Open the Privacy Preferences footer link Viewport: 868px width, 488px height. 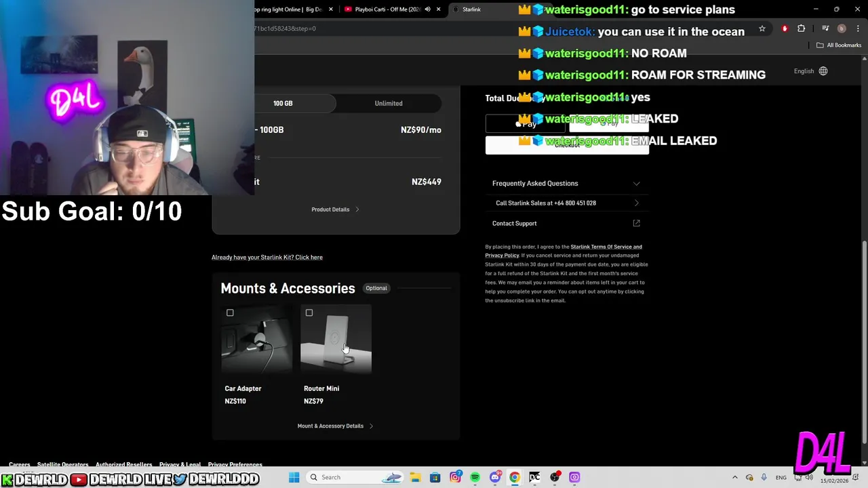click(235, 465)
